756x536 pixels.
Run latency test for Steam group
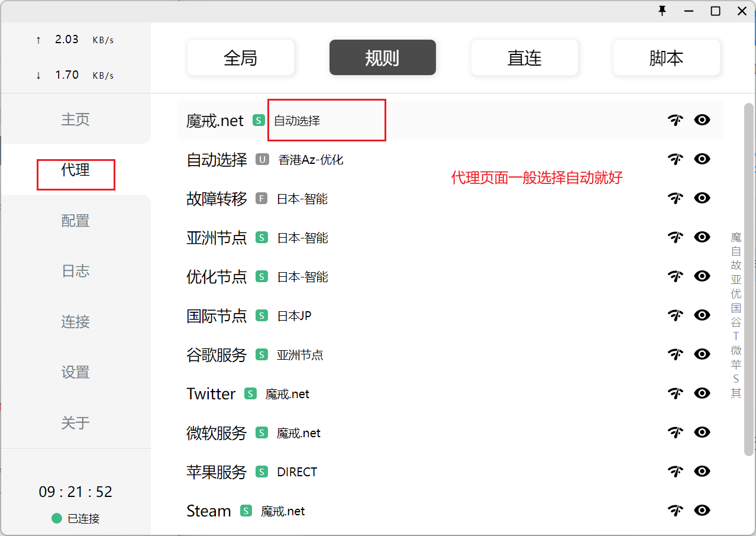pos(675,511)
